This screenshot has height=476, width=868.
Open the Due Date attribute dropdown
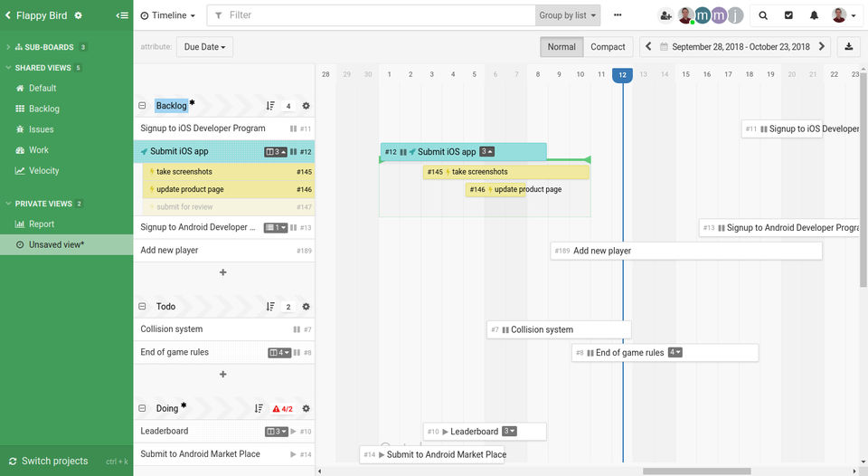[x=204, y=47]
